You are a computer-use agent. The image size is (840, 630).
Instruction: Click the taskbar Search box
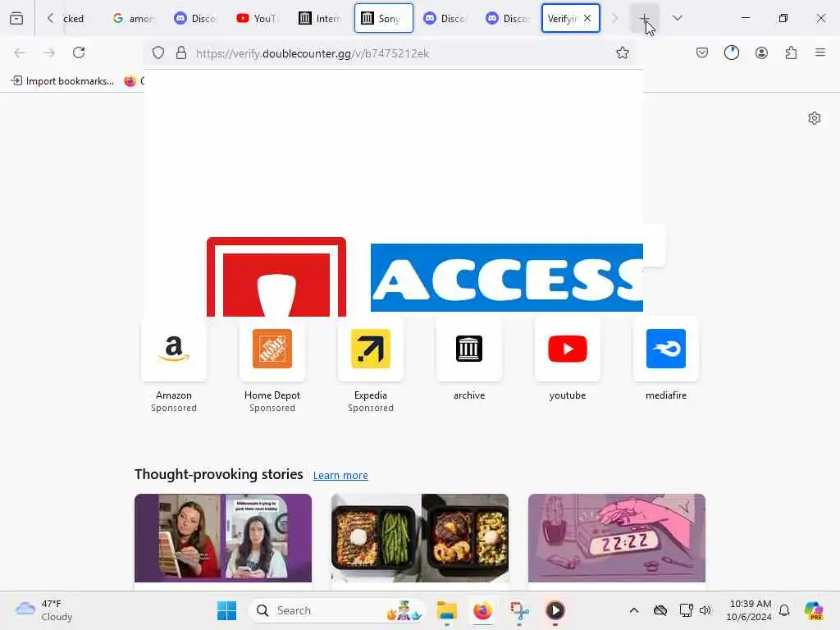(337, 610)
